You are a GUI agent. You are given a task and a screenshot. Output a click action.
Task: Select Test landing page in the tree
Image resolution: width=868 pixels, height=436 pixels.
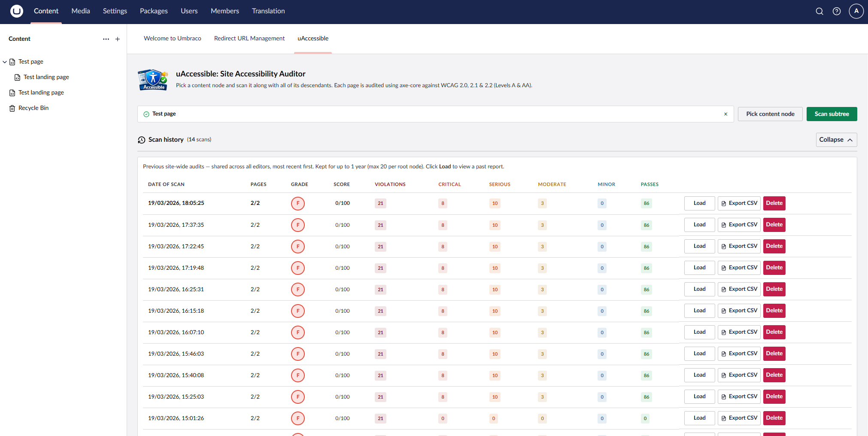click(46, 77)
